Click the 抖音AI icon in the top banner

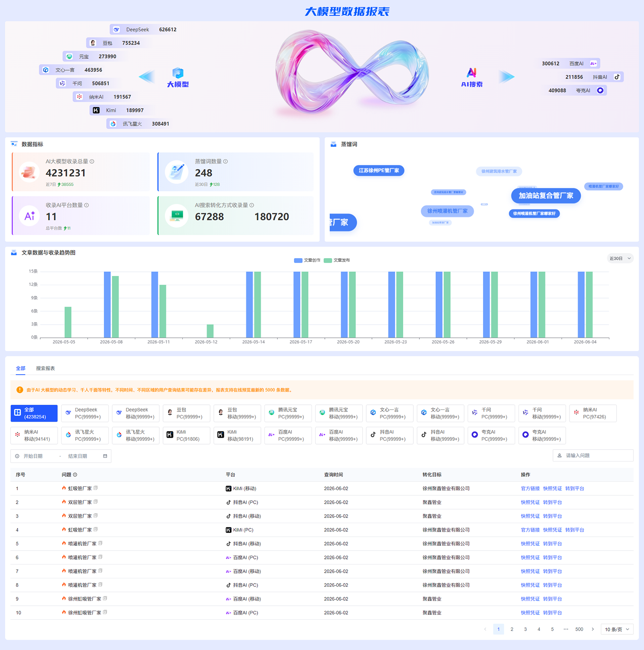coord(617,77)
